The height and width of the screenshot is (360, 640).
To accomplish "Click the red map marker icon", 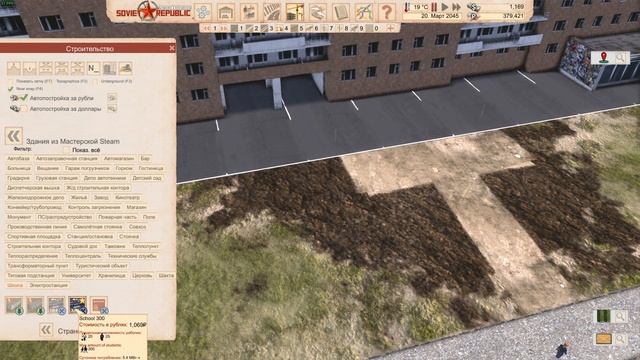I will tap(604, 58).
